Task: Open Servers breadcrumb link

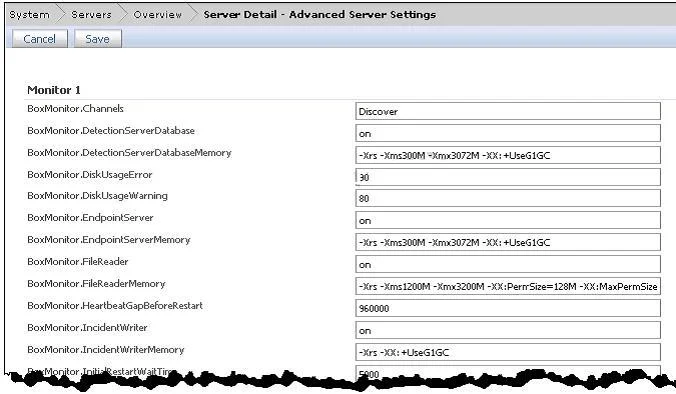Action: [x=91, y=15]
